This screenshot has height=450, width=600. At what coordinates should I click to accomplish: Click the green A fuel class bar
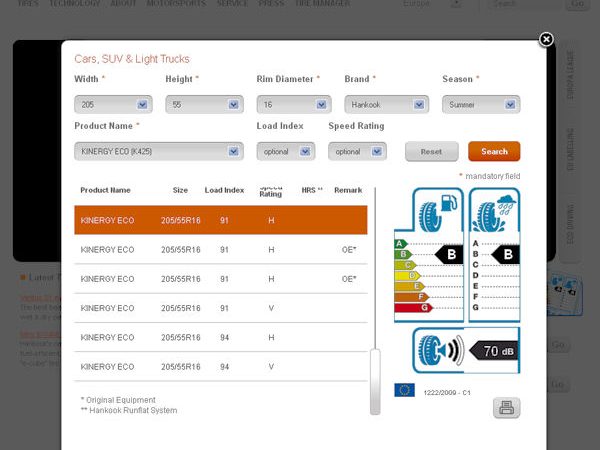[x=401, y=244]
